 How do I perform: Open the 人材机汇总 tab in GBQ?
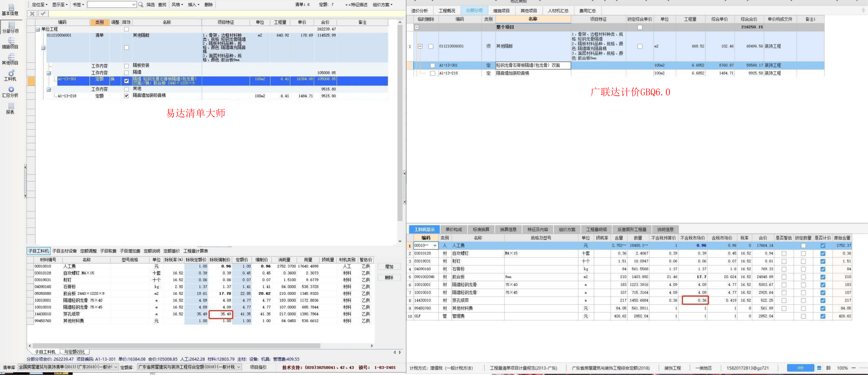click(558, 11)
